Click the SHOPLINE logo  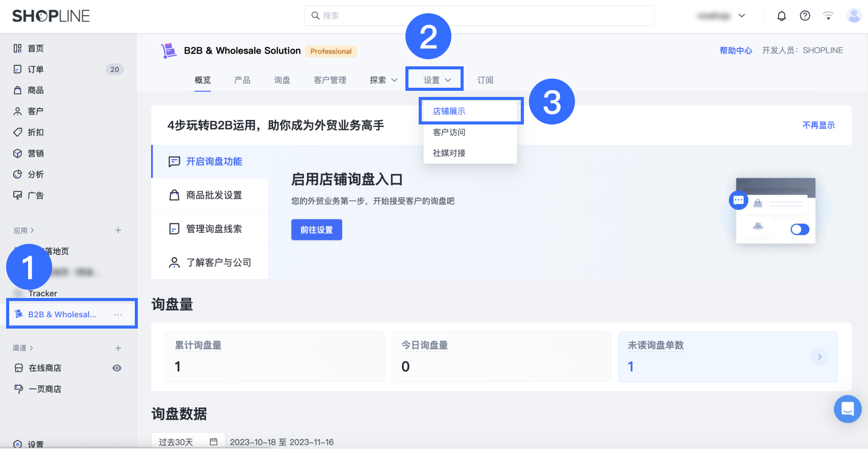(x=51, y=16)
